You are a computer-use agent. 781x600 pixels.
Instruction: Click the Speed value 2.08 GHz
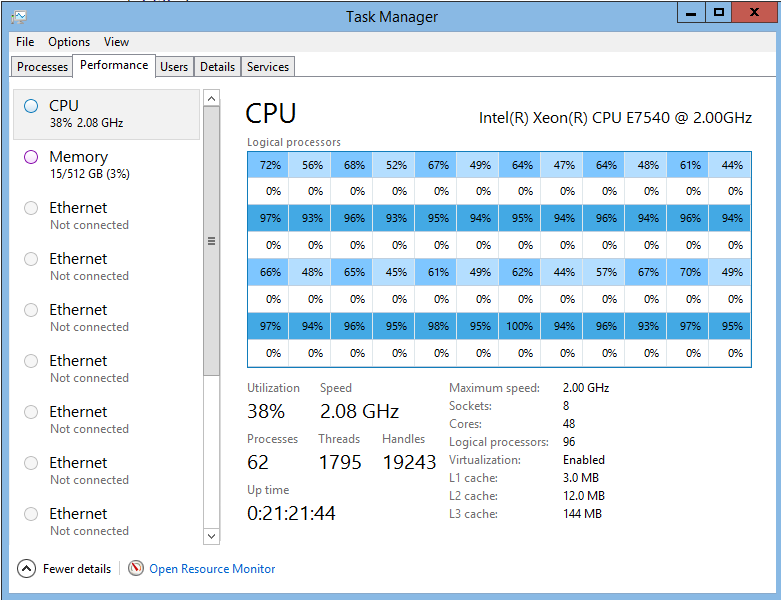click(359, 411)
